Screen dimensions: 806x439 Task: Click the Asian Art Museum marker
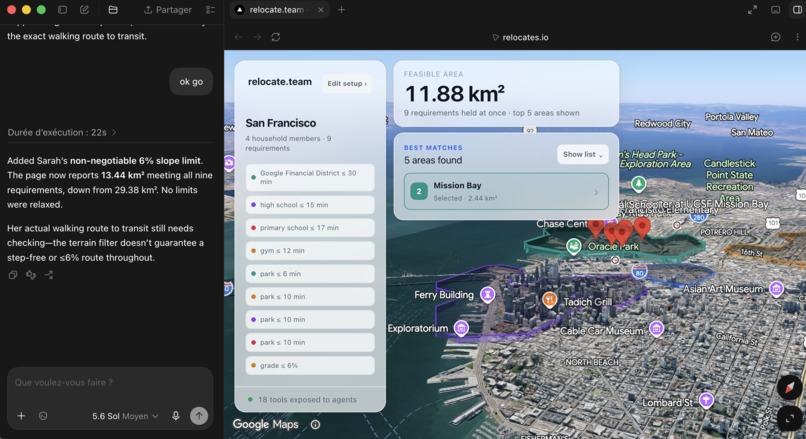[x=776, y=288]
